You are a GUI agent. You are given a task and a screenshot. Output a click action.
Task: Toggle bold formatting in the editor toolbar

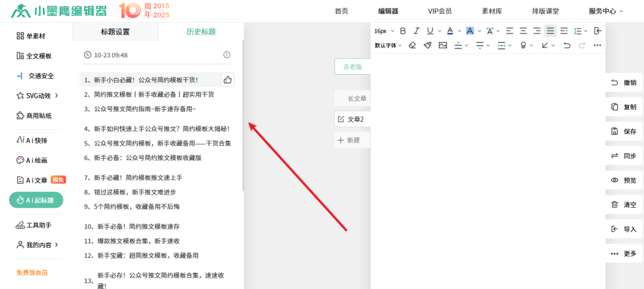pos(403,31)
